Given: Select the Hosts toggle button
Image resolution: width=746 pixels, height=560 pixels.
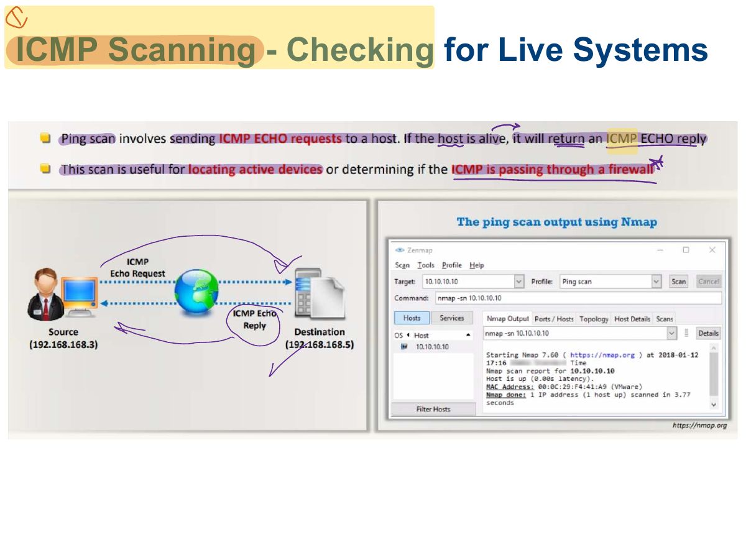Looking at the screenshot, I should pyautogui.click(x=412, y=318).
